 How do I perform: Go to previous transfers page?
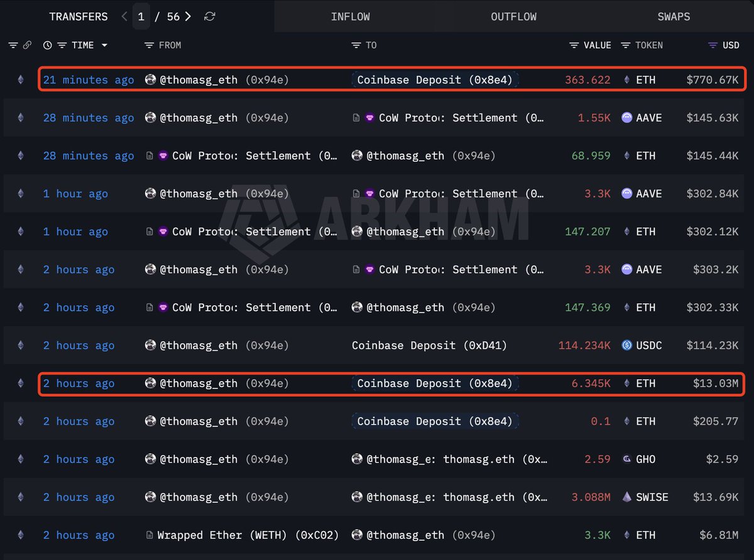click(x=124, y=17)
